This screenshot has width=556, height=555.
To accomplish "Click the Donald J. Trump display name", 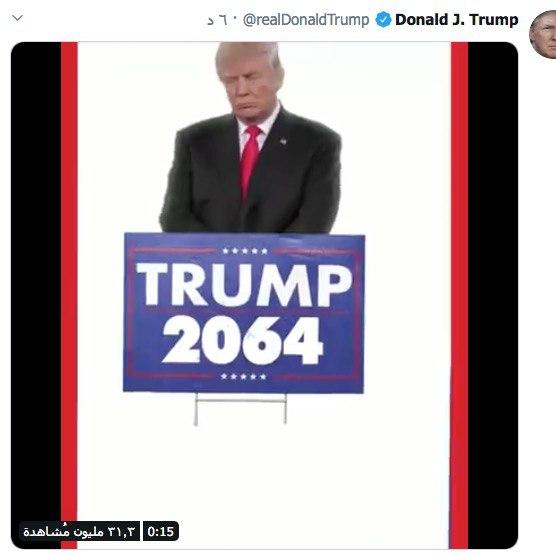I will coord(456,20).
